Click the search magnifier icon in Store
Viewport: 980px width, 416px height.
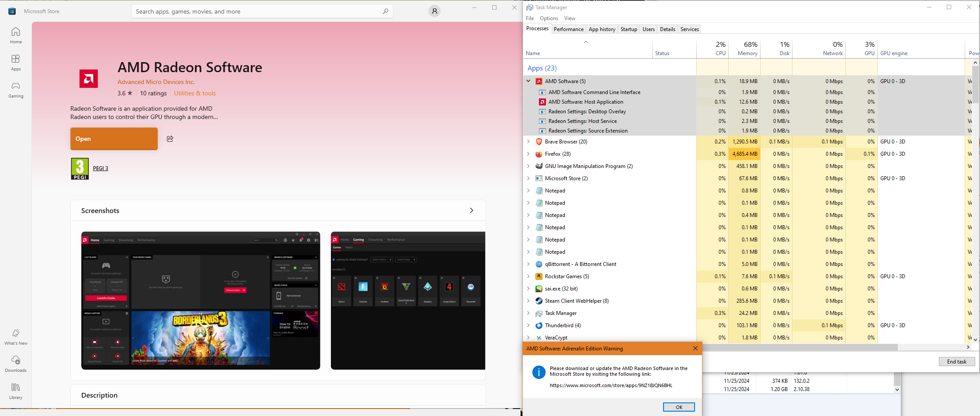coord(385,11)
